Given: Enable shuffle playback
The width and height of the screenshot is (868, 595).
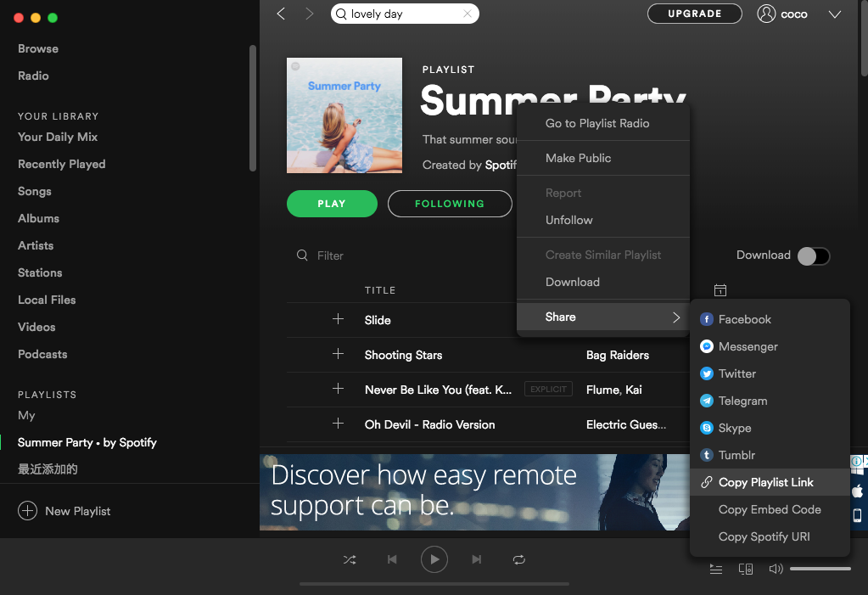Looking at the screenshot, I should [x=349, y=559].
